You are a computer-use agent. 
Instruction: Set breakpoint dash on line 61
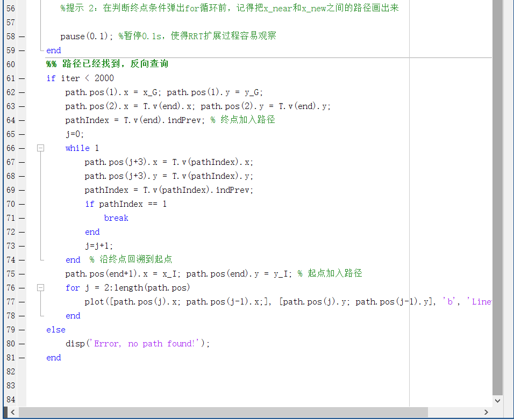point(22,78)
